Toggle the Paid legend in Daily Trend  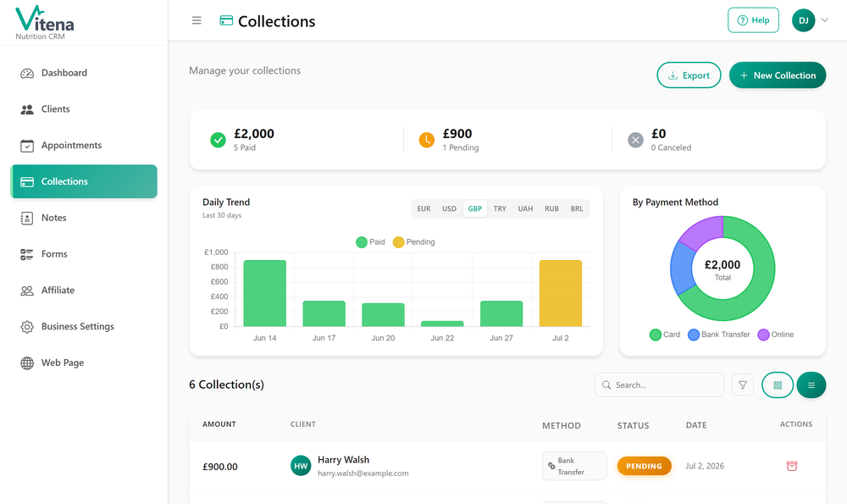coord(371,242)
